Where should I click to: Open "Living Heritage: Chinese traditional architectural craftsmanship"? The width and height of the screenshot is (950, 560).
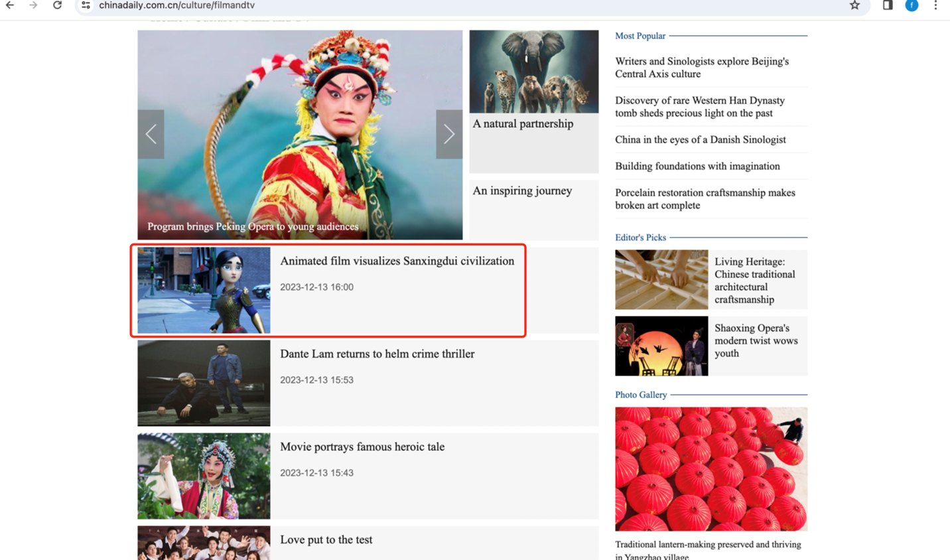point(755,280)
